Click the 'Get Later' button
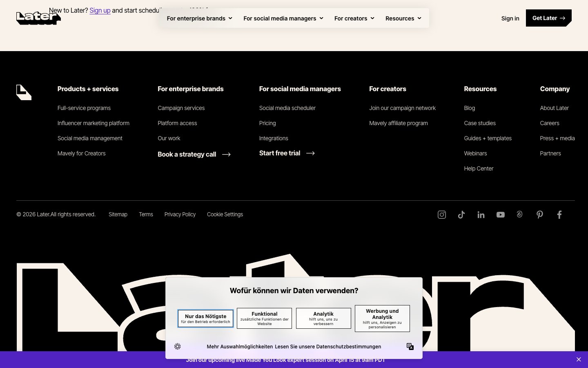This screenshot has height=368, width=588. (x=548, y=18)
